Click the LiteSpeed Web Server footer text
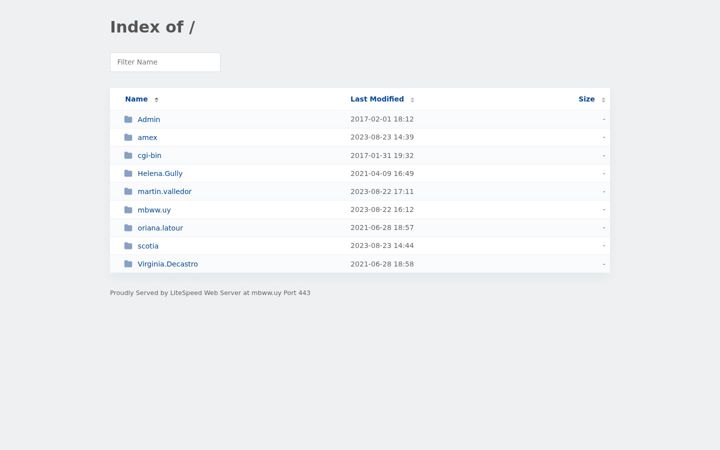The height and width of the screenshot is (450, 720). [x=210, y=293]
